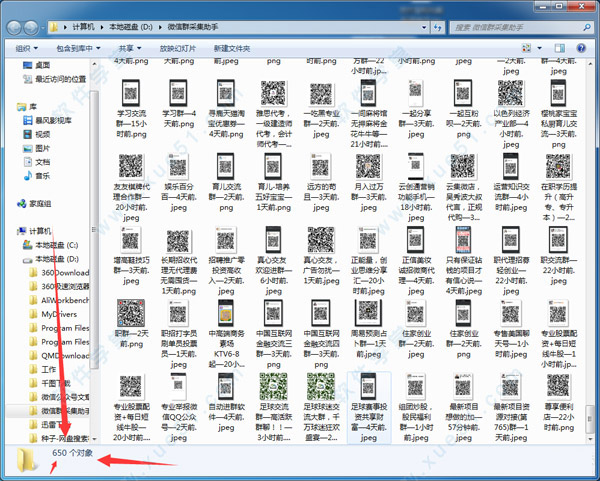The width and height of the screenshot is (600, 481).
Task: Select the 只有保证钻钱的项目才有信心说—4天前.jpeg file
Action: pyautogui.click(x=463, y=261)
